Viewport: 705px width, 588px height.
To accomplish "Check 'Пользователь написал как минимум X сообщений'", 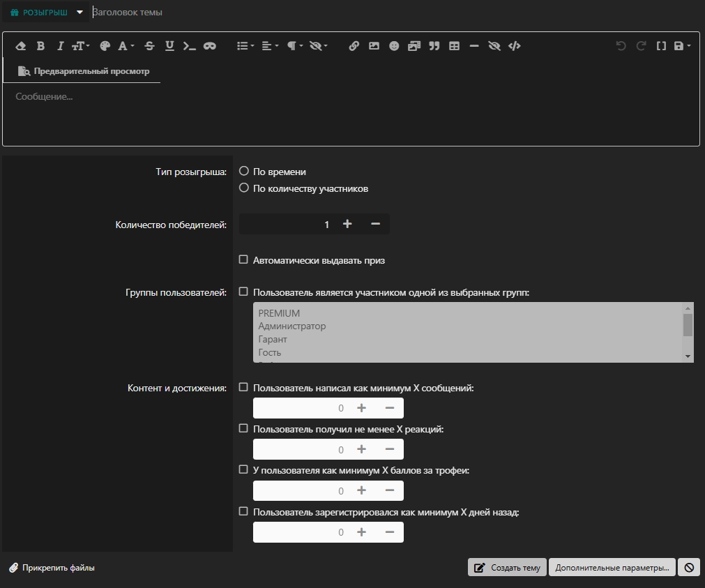I will [243, 387].
